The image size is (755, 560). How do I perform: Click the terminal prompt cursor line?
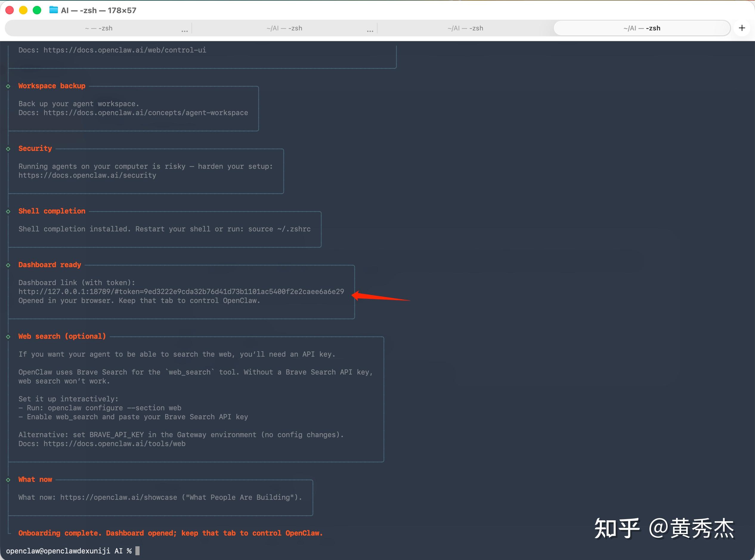point(137,551)
